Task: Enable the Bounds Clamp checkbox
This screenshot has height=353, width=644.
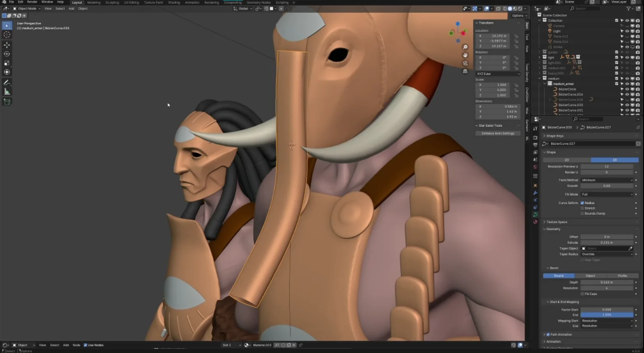Action: click(582, 213)
